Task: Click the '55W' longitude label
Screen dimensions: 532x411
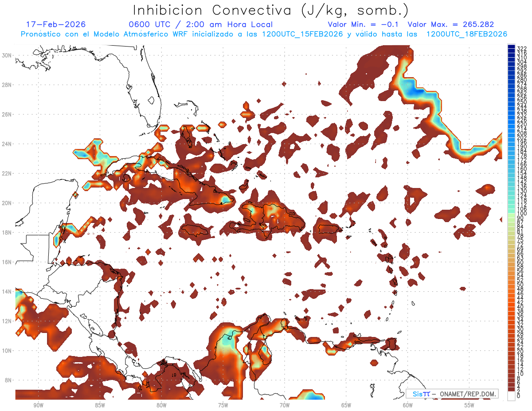Action: (x=469, y=405)
